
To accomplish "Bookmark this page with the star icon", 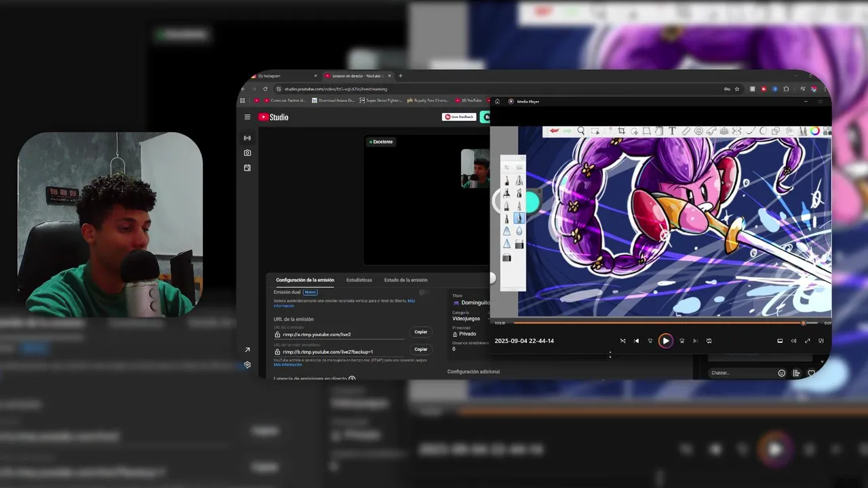I will pos(737,89).
